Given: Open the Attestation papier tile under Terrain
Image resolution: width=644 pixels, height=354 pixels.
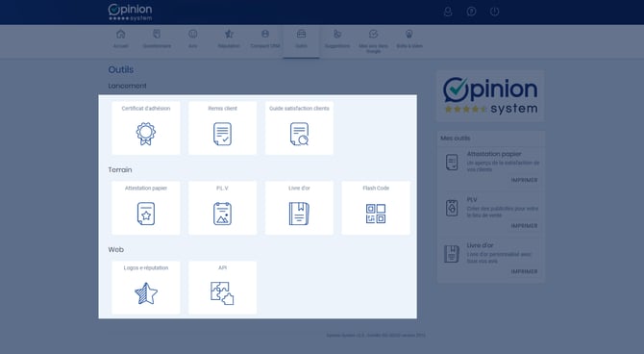Looking at the screenshot, I should [x=146, y=208].
